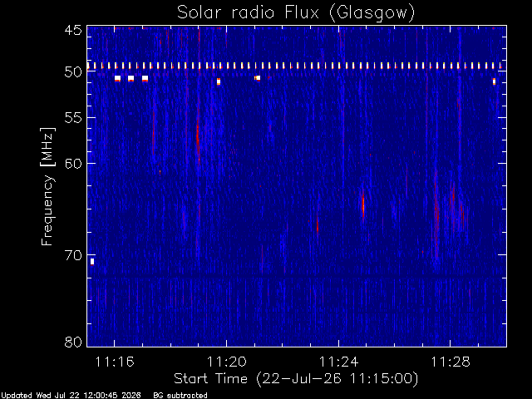Click the 'BG subtracted' note
The height and width of the screenshot is (399, 532).
(x=180, y=396)
